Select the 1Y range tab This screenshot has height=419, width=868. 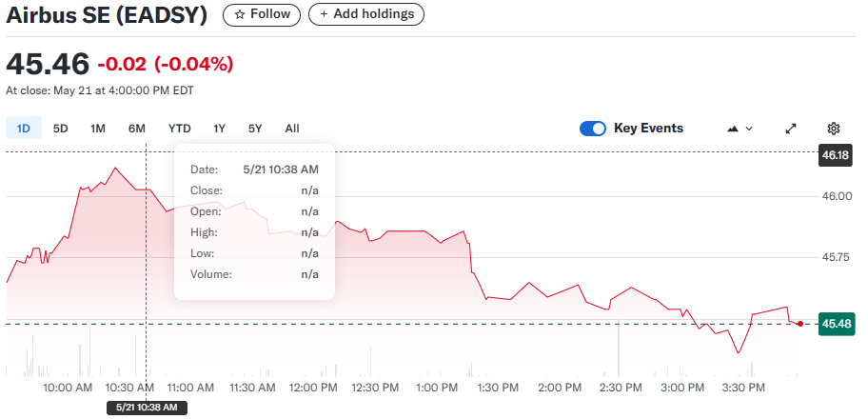tap(219, 129)
